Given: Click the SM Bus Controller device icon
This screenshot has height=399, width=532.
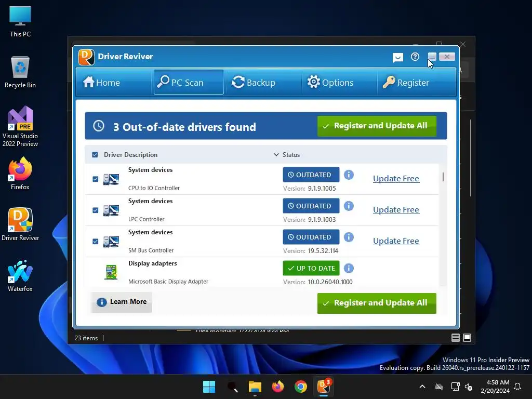Looking at the screenshot, I should click(x=111, y=242).
